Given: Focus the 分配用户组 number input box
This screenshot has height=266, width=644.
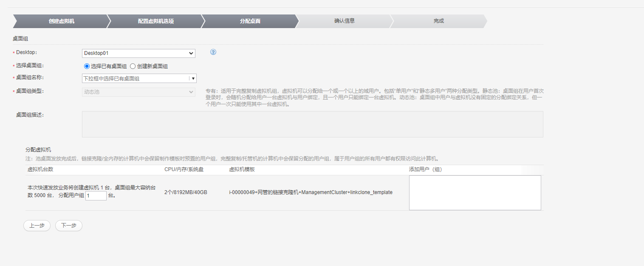Looking at the screenshot, I should pos(96,196).
